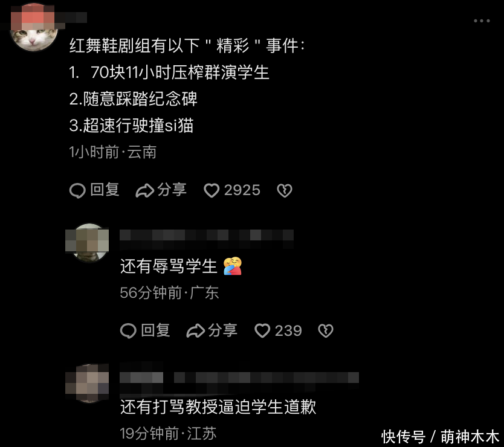504x447 pixels.
Task: Dislike the Guangdong reply via broken heart
Action: tap(326, 330)
